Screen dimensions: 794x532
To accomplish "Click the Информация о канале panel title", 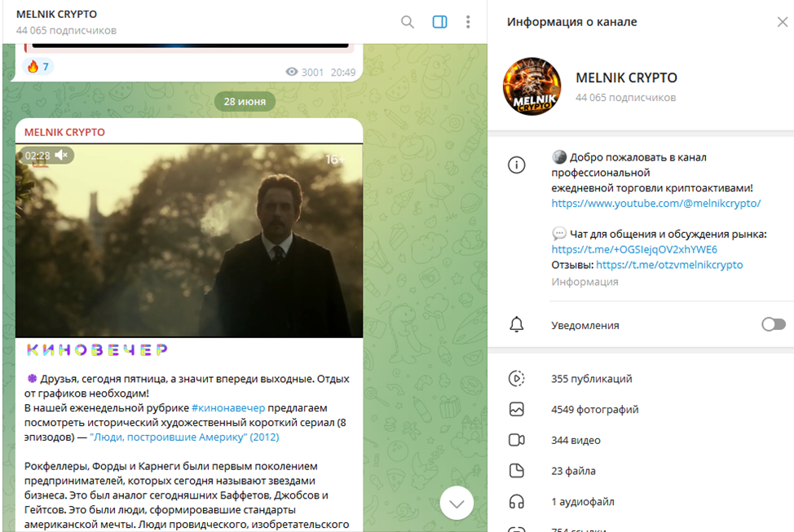I will 571,22.
